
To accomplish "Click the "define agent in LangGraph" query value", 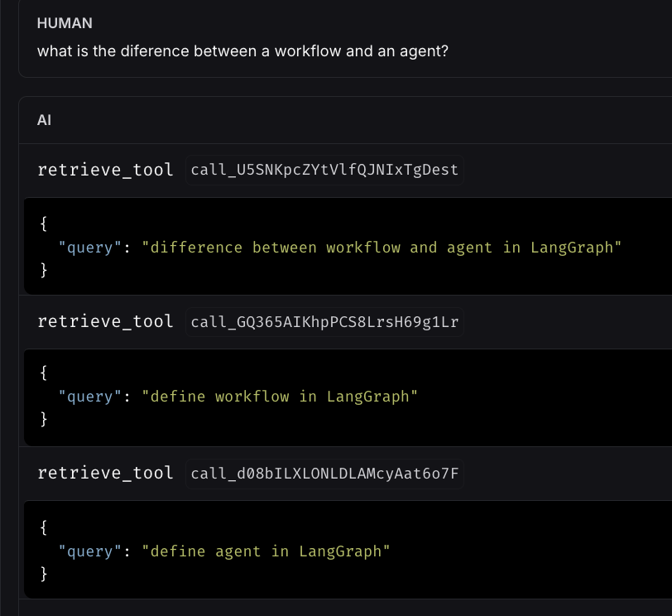I will coord(265,551).
